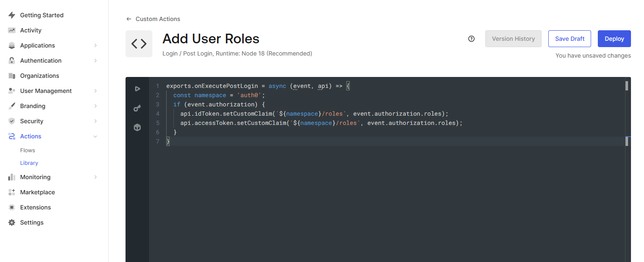Open Organizations from the sidebar icon
The image size is (644, 262).
pyautogui.click(x=12, y=75)
